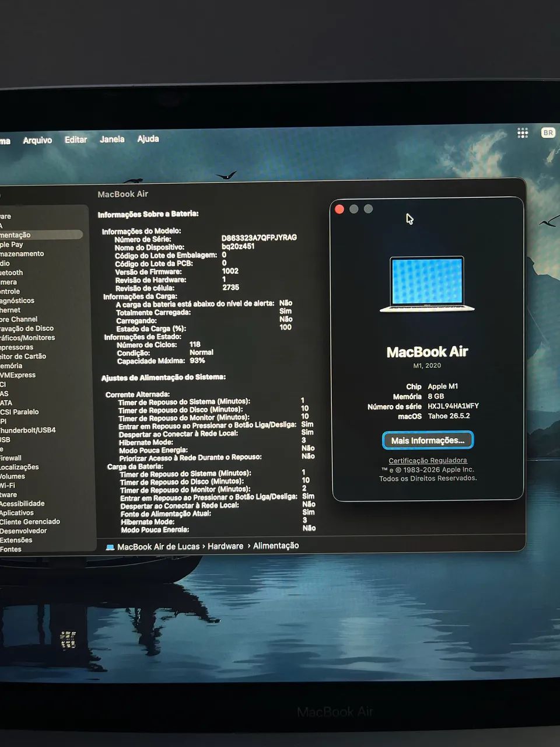Click the Apple M1 chip value
The width and height of the screenshot is (560, 747).
[x=443, y=386]
